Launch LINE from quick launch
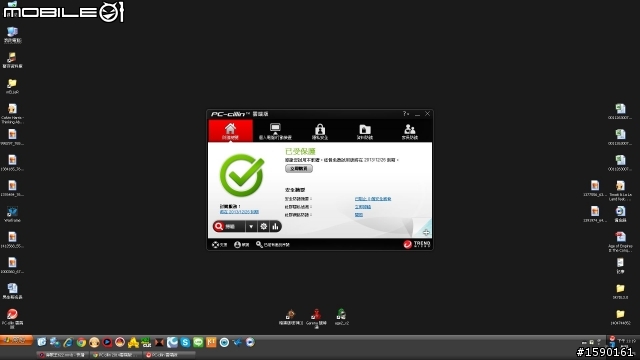This screenshot has height=360, width=640. (x=198, y=342)
